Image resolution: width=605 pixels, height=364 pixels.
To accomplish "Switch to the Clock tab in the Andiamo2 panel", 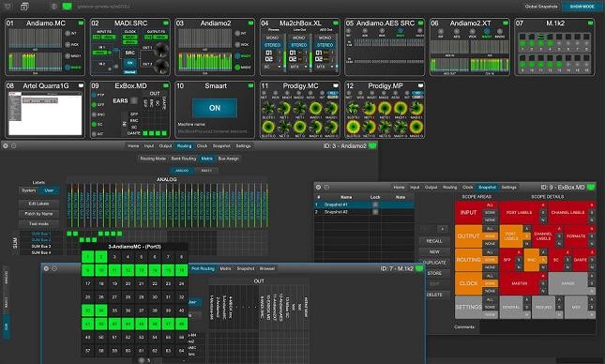I will [203, 146].
